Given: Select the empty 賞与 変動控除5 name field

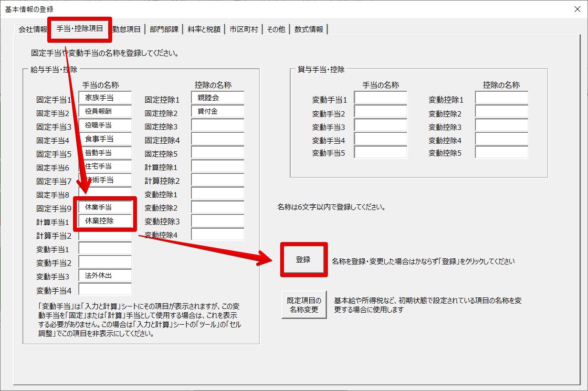Looking at the screenshot, I should tap(502, 152).
